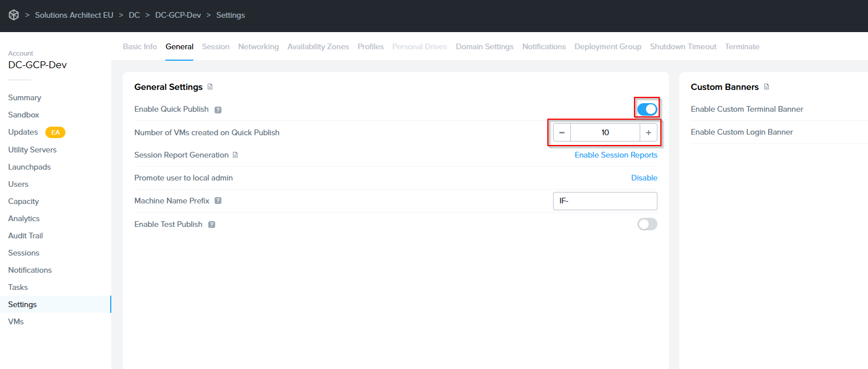Click the Enable Session Reports link
This screenshot has width=868, height=369.
pos(616,155)
